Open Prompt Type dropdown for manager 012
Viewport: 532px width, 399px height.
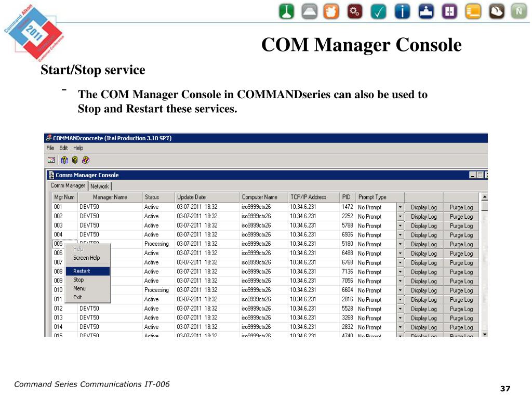(x=400, y=309)
